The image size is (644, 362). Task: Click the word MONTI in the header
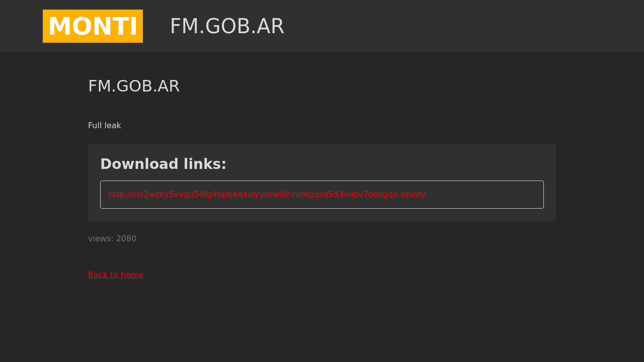[x=93, y=26]
